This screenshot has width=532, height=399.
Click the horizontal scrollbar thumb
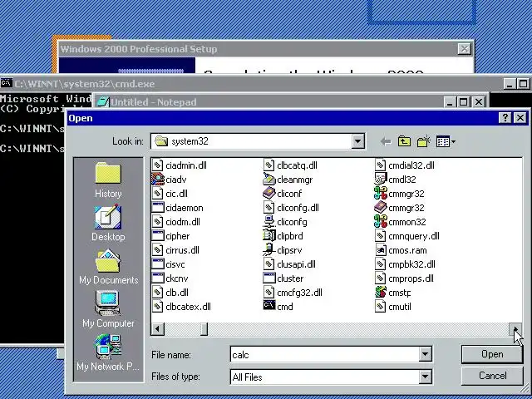pyautogui.click(x=204, y=329)
